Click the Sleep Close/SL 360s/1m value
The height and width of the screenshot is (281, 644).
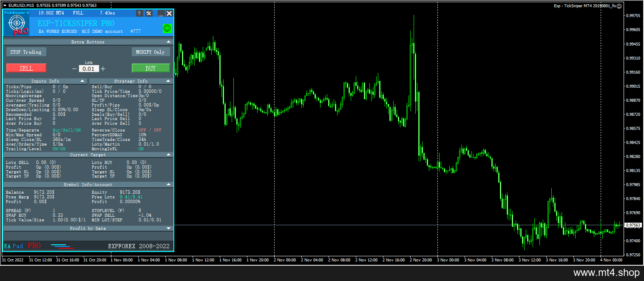[62, 139]
